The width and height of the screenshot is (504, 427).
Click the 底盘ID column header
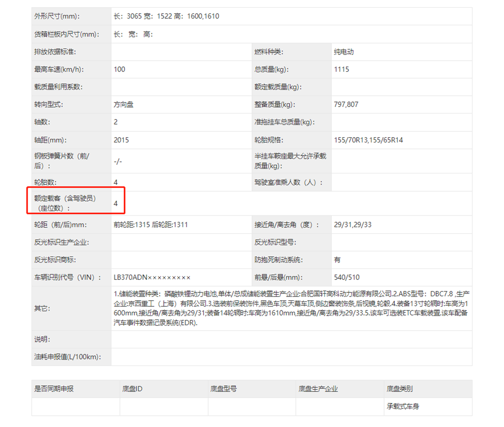tap(132, 389)
